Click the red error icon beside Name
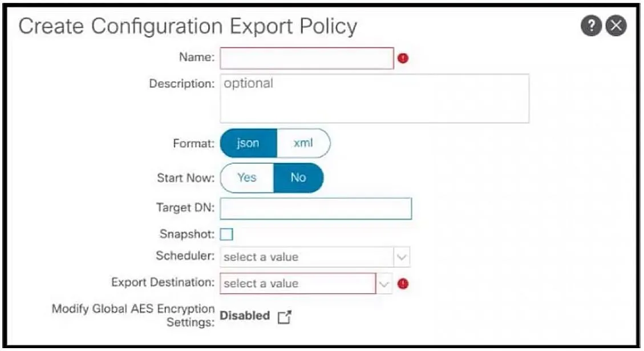Viewport: 644px width, 351px height. coord(403,58)
